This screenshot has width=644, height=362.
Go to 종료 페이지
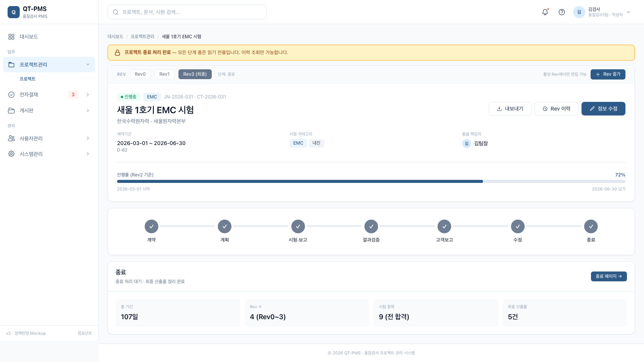pyautogui.click(x=609, y=276)
